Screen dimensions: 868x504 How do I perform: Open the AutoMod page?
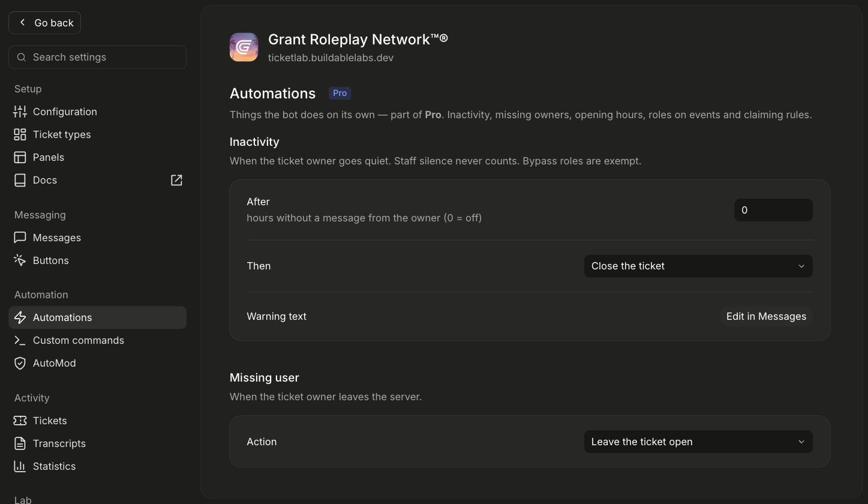point(97,363)
